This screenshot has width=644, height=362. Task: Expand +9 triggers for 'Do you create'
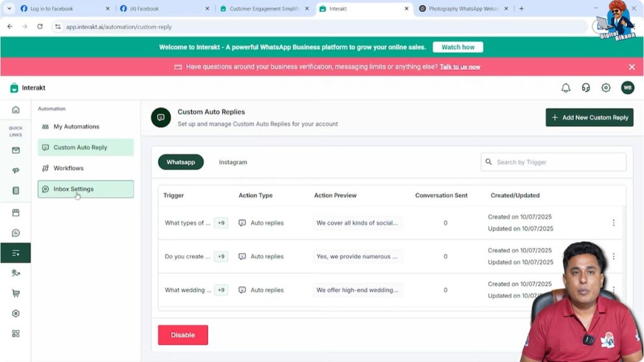(221, 256)
